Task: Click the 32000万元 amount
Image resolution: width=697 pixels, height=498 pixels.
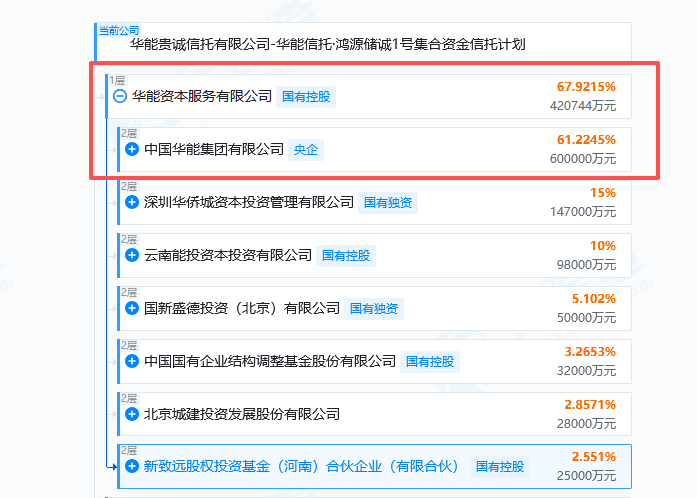Action: click(586, 371)
